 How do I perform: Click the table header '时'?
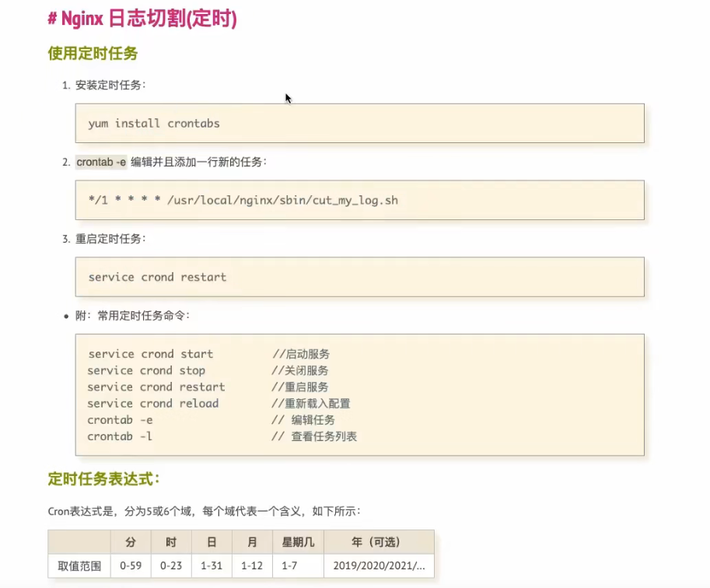pyautogui.click(x=171, y=542)
